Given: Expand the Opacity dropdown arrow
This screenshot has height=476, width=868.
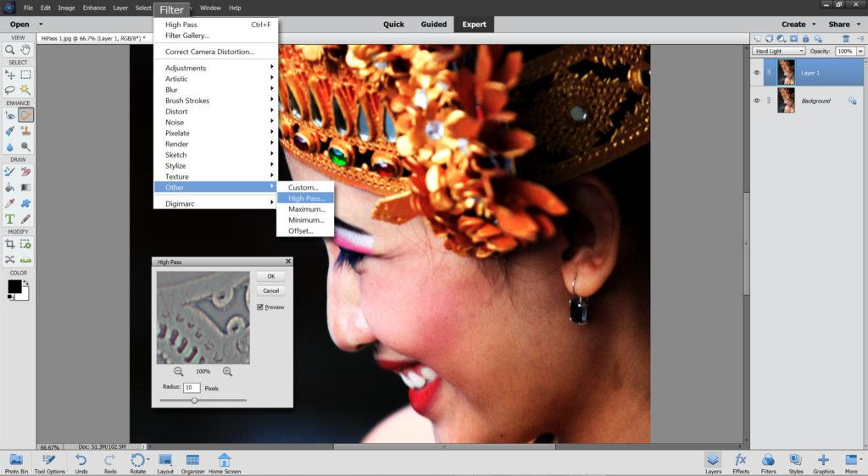Looking at the screenshot, I should pyautogui.click(x=860, y=52).
